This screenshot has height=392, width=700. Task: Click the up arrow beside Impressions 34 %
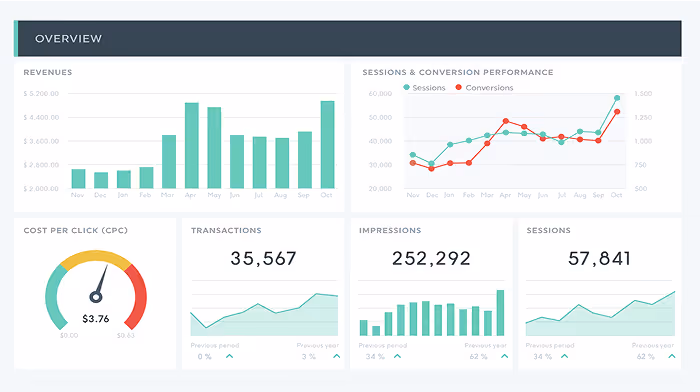pyautogui.click(x=397, y=356)
